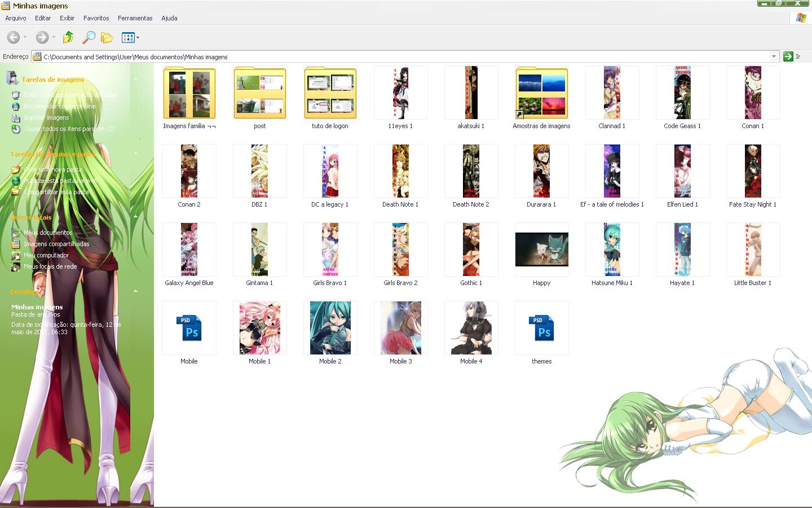Click the Imagens compartilhadas sidebar icon

click(x=16, y=244)
